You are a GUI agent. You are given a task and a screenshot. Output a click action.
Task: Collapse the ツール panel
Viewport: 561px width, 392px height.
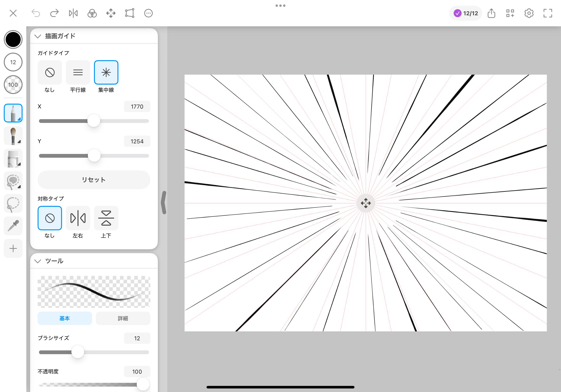click(38, 261)
